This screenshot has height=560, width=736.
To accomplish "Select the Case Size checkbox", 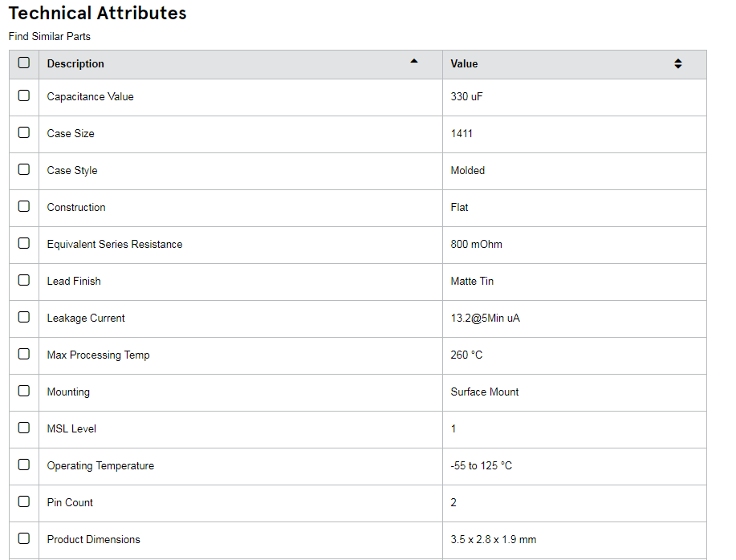I will (23, 132).
